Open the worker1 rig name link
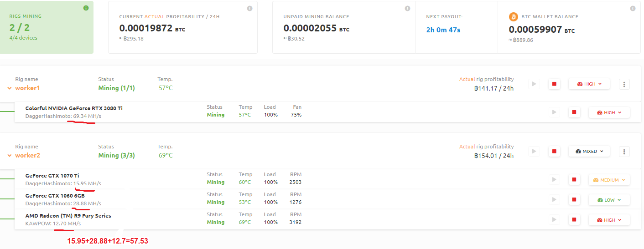Image resolution: width=644 pixels, height=249 pixels. 27,88
